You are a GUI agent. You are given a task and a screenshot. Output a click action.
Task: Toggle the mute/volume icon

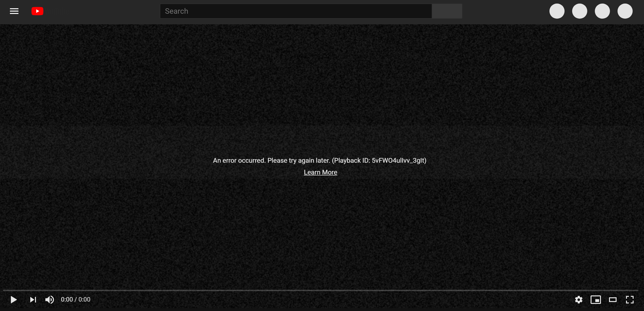(x=50, y=299)
